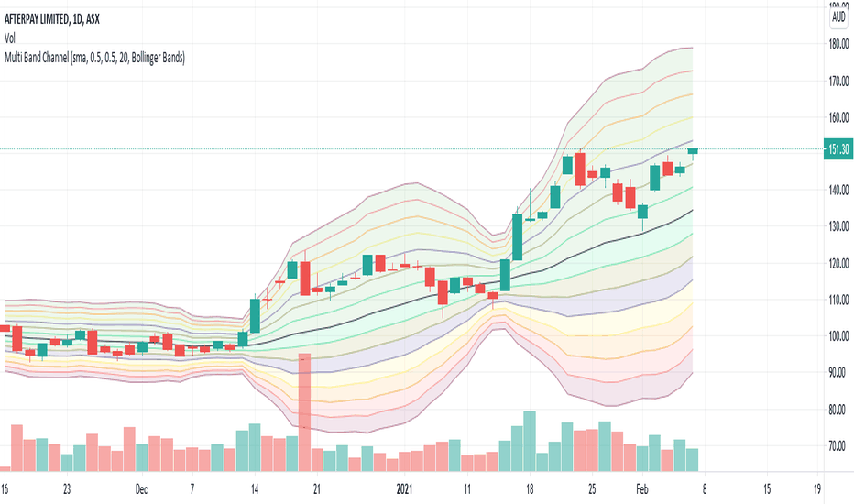Click the AUD currency label
Screen dimensions: 854x504
point(838,17)
